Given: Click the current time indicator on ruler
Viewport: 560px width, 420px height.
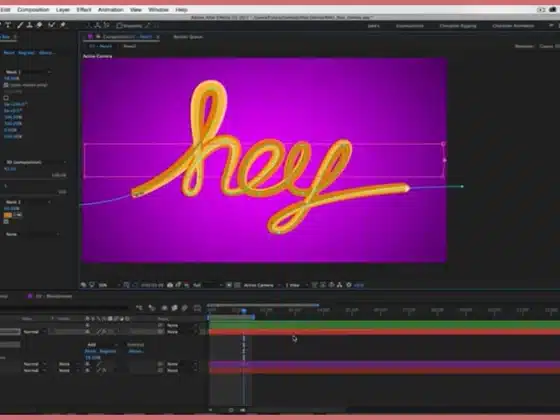Looking at the screenshot, I should [244, 311].
